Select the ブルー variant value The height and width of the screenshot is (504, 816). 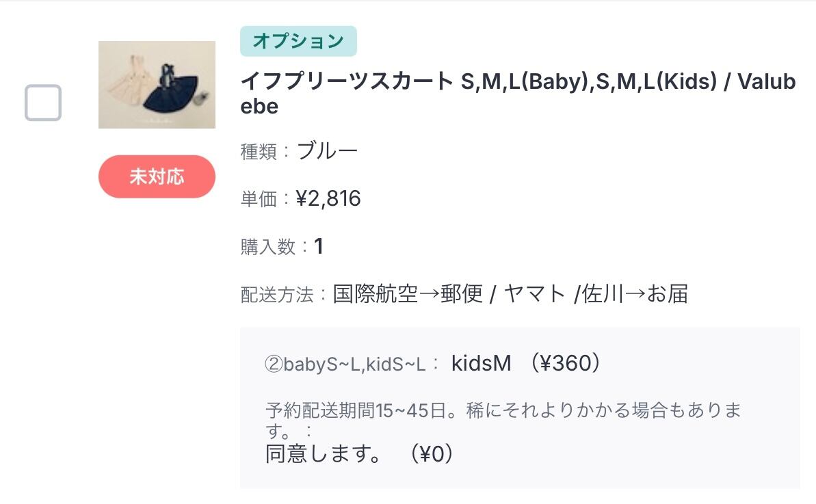pos(327,151)
